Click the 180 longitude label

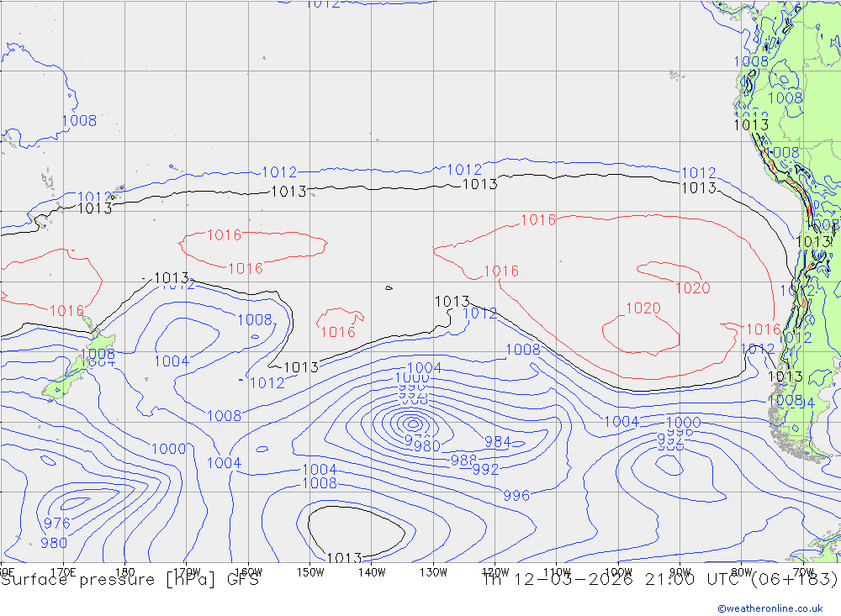[125, 572]
